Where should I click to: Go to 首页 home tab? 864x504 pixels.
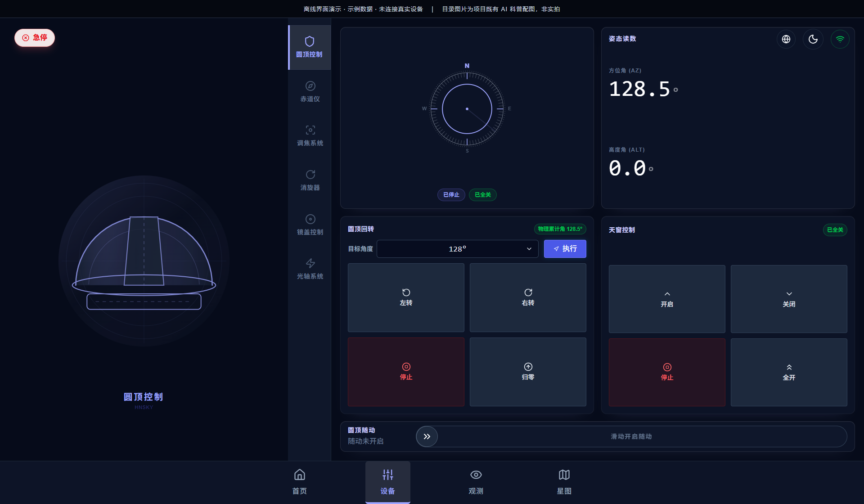click(x=300, y=482)
